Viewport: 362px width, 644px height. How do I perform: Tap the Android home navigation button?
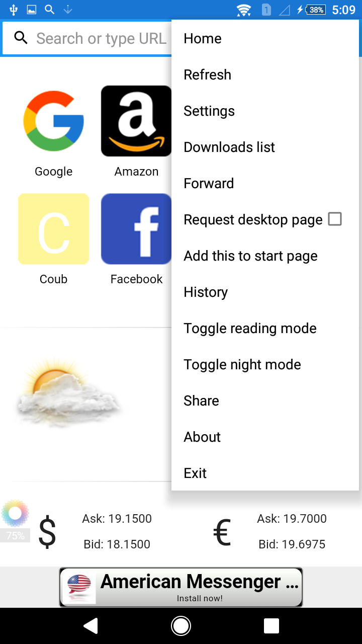(181, 625)
